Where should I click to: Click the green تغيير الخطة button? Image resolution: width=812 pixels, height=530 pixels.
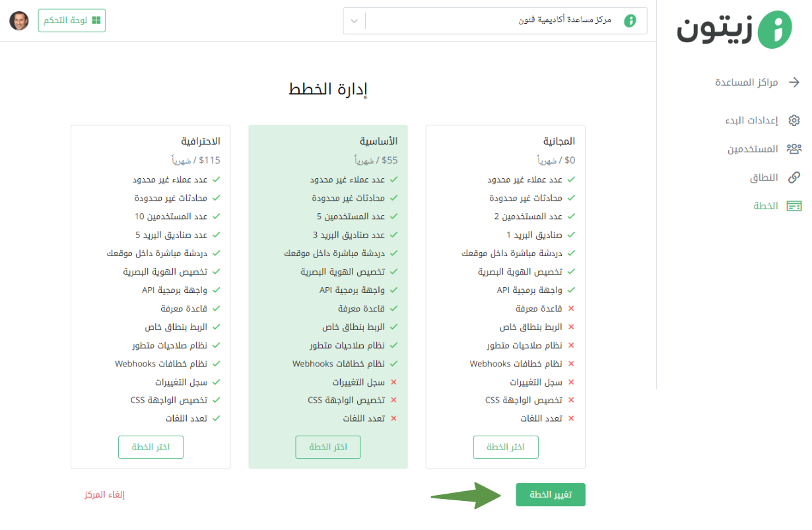[x=551, y=495]
